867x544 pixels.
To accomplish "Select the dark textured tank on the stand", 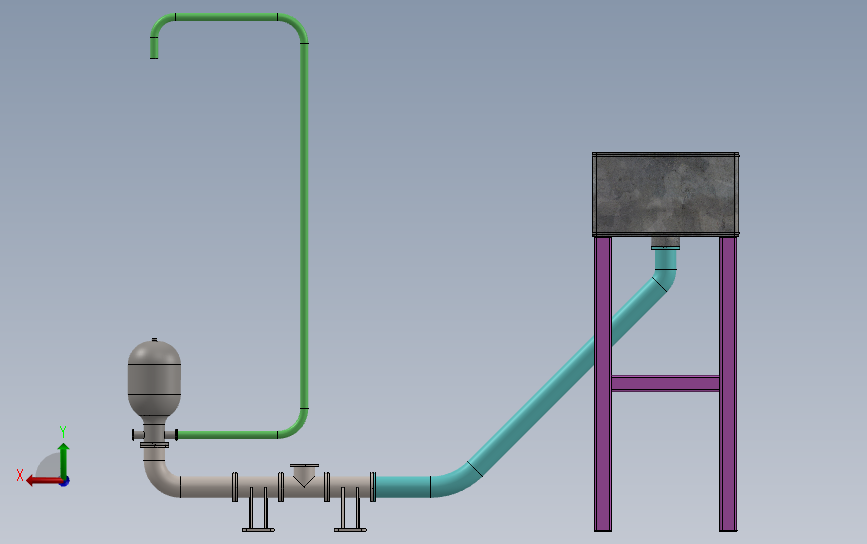I will [x=666, y=195].
